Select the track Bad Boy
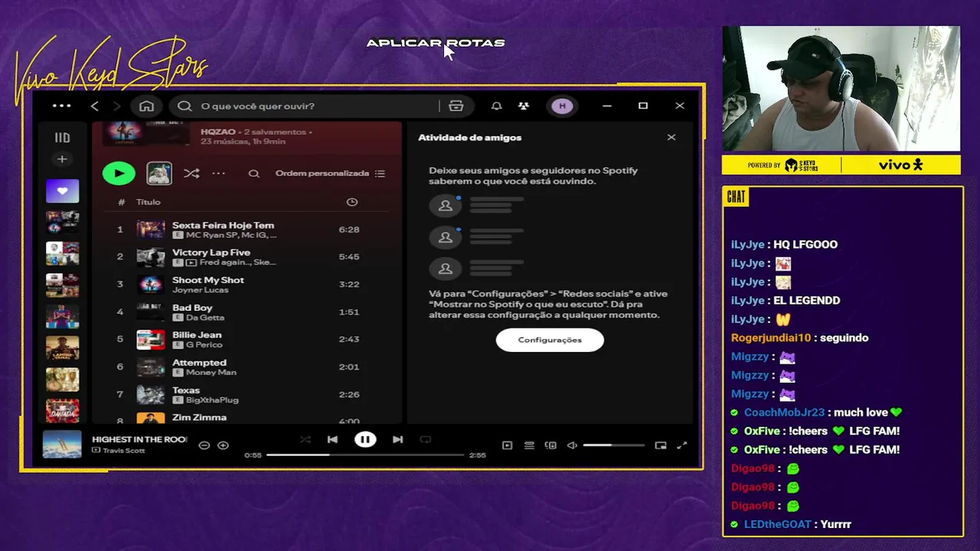980x551 pixels. pos(192,307)
